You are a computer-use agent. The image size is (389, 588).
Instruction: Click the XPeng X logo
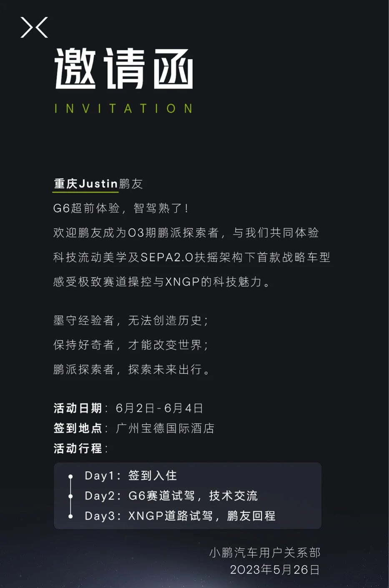[x=34, y=28]
